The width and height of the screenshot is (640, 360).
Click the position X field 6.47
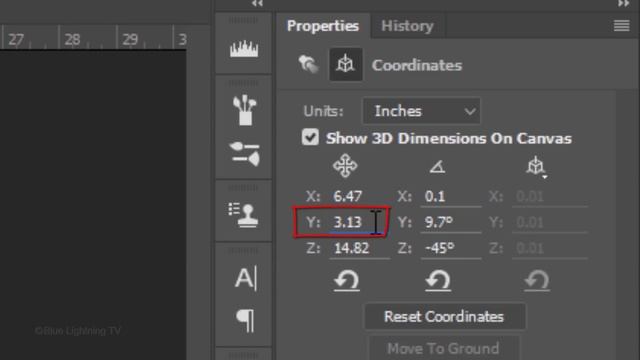tap(360, 197)
